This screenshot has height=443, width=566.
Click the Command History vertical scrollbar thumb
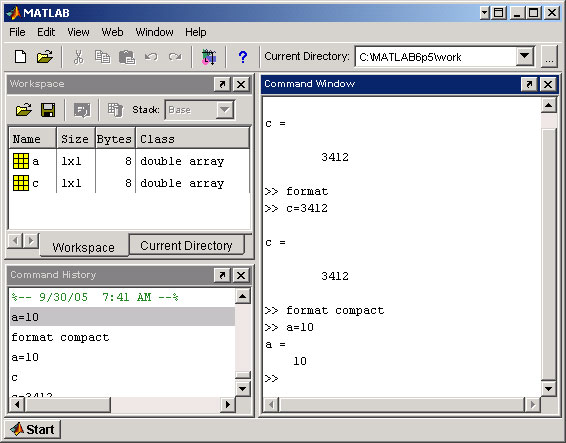pos(243,375)
